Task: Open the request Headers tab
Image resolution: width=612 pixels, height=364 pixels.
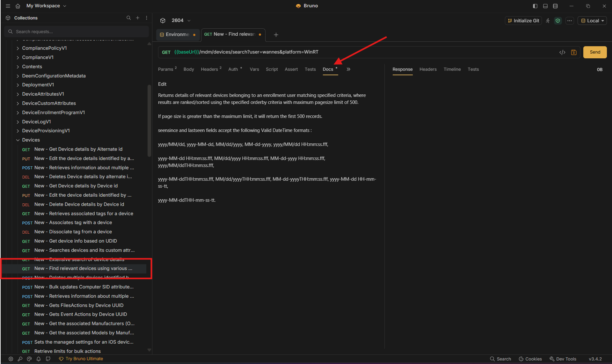Action: click(x=211, y=69)
